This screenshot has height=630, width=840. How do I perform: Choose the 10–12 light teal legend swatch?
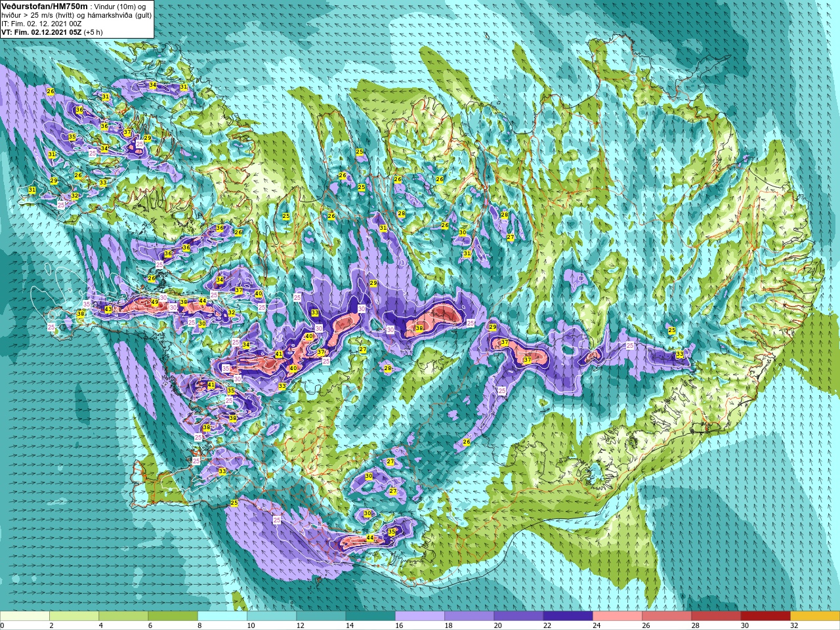[272, 616]
